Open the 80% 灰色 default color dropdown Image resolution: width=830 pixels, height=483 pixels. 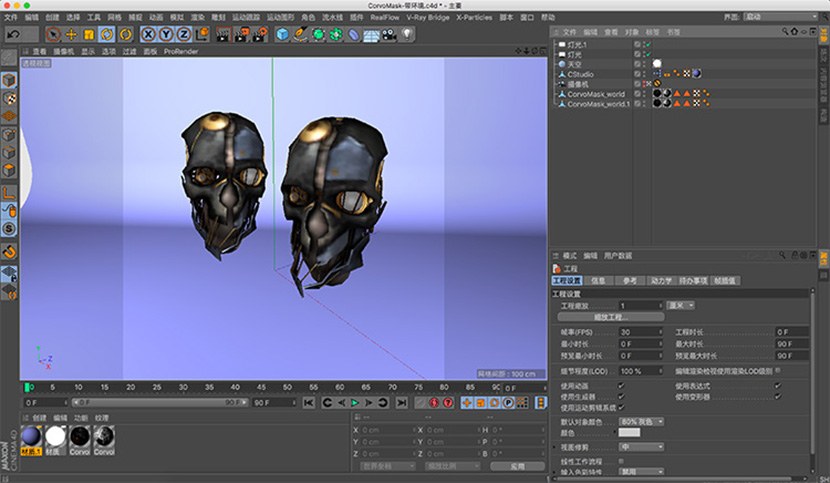pos(641,422)
